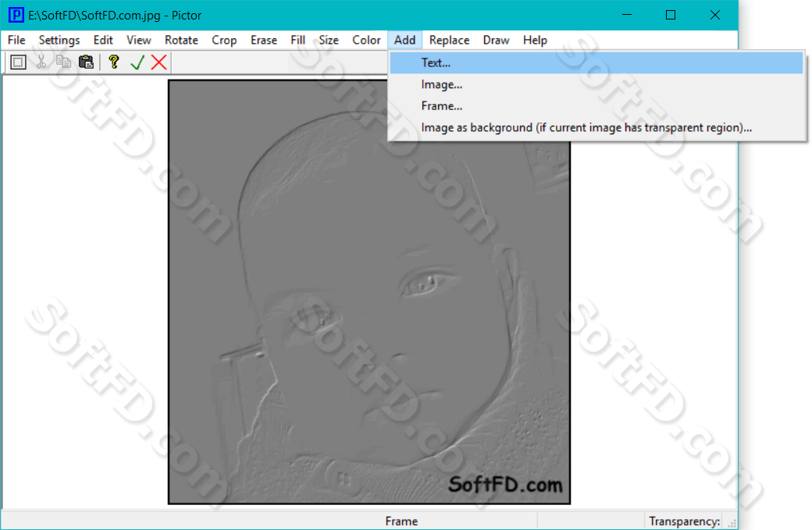Click the Pictor app icon in title bar
This screenshot has height=530, width=812.
point(16,15)
